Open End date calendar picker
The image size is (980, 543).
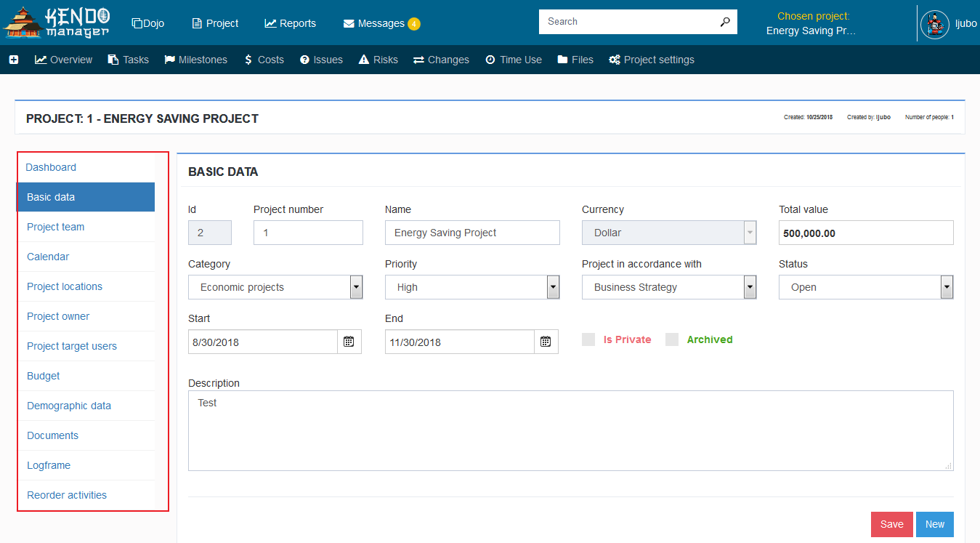(546, 342)
